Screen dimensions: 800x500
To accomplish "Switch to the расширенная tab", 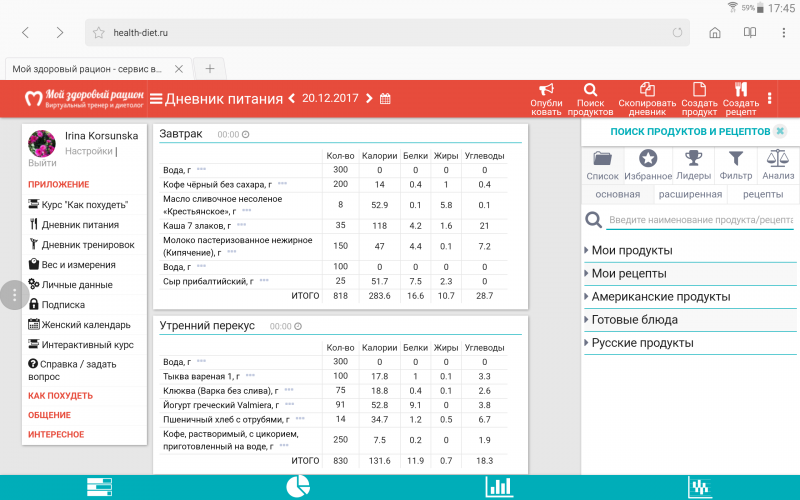I will coord(691,194).
